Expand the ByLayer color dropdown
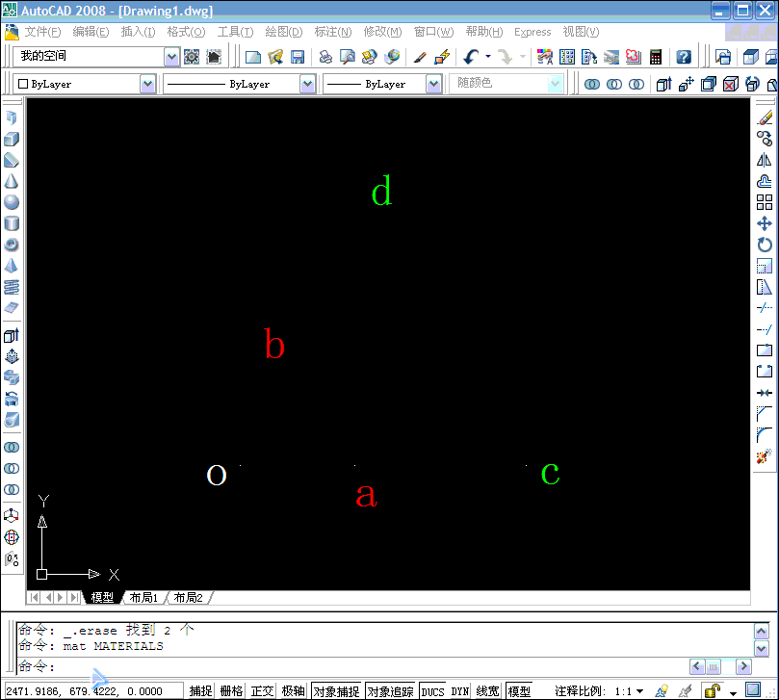 tap(147, 85)
